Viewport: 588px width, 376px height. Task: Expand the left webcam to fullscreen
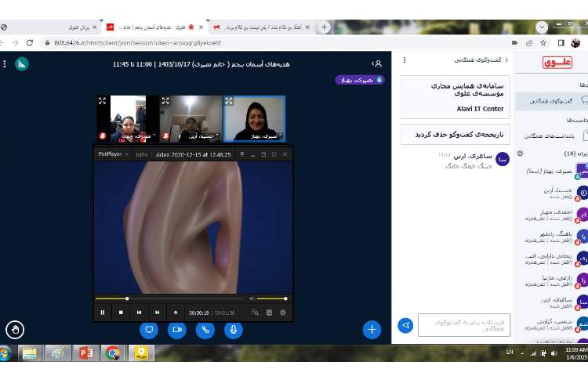102,101
